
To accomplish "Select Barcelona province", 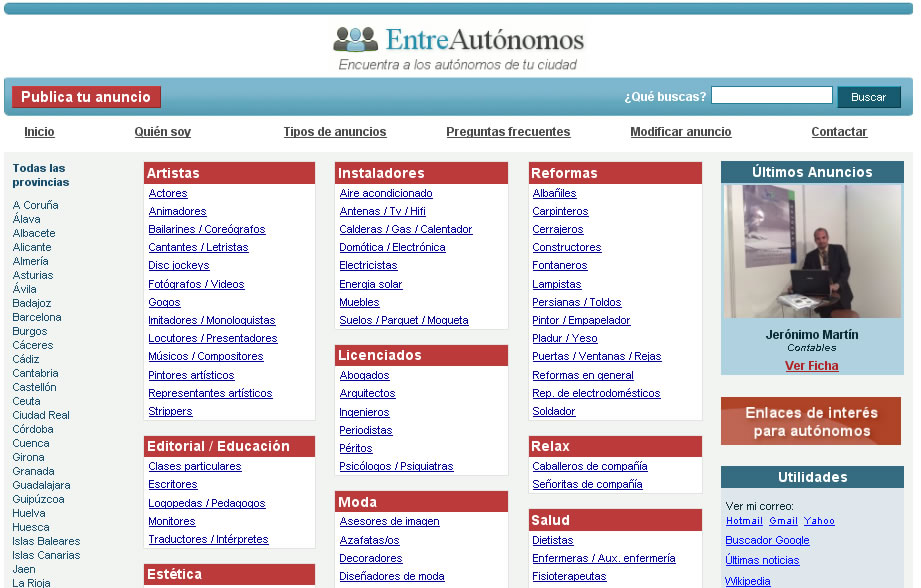I will (37, 317).
